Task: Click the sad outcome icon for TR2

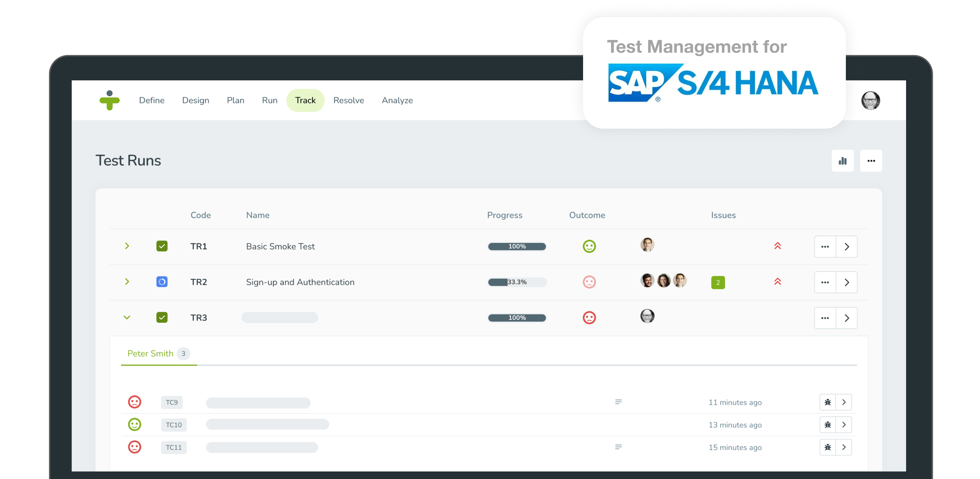Action: [589, 282]
